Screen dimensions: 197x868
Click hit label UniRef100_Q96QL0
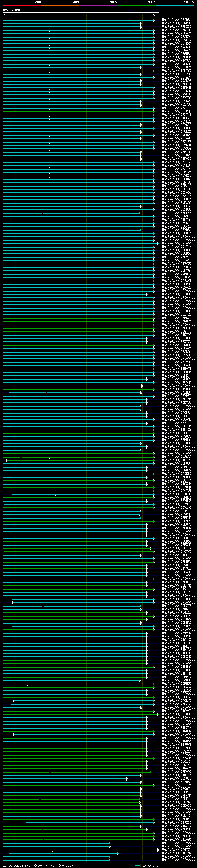click(x=177, y=274)
